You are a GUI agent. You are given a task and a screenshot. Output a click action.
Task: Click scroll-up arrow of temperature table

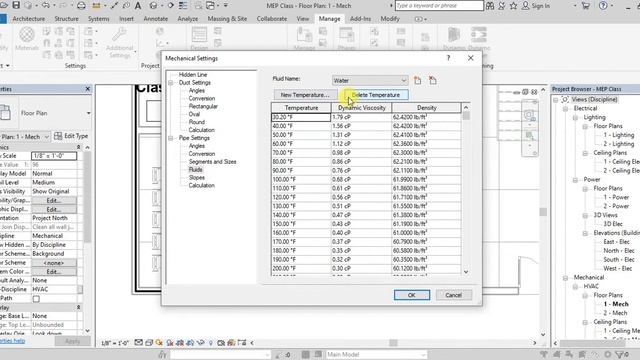[x=466, y=107]
